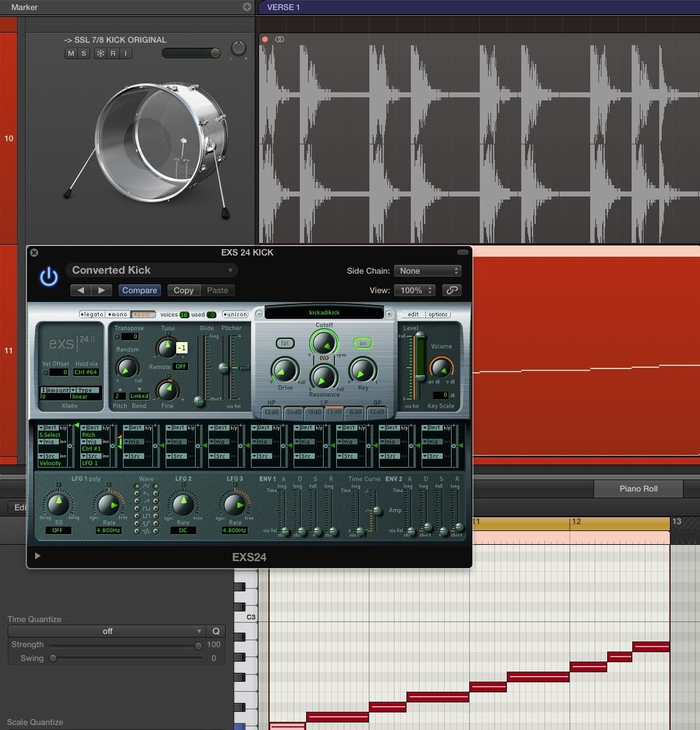This screenshot has height=730, width=700.
Task: Click the Volume knob in EXS24
Action: point(440,368)
